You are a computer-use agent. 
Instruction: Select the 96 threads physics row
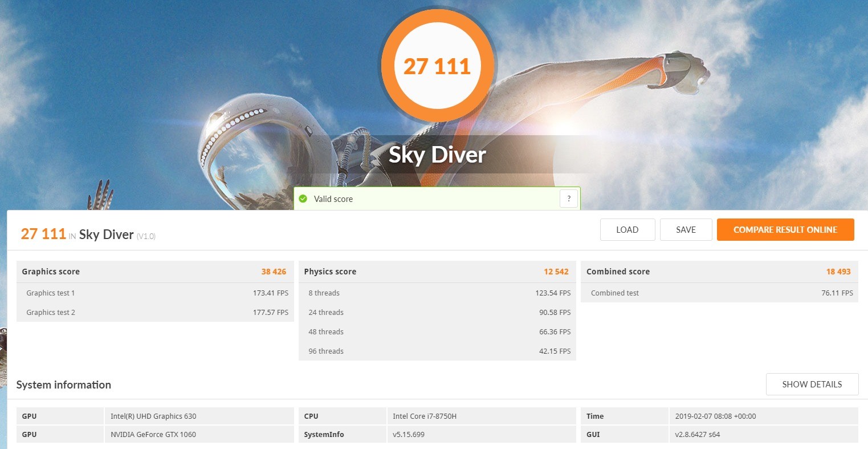coord(437,351)
